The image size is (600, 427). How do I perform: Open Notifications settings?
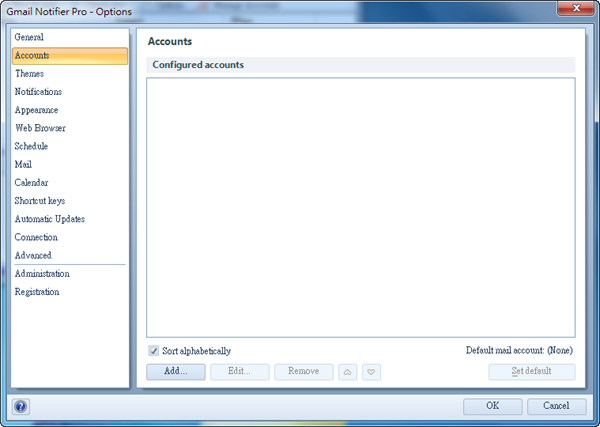click(x=70, y=92)
